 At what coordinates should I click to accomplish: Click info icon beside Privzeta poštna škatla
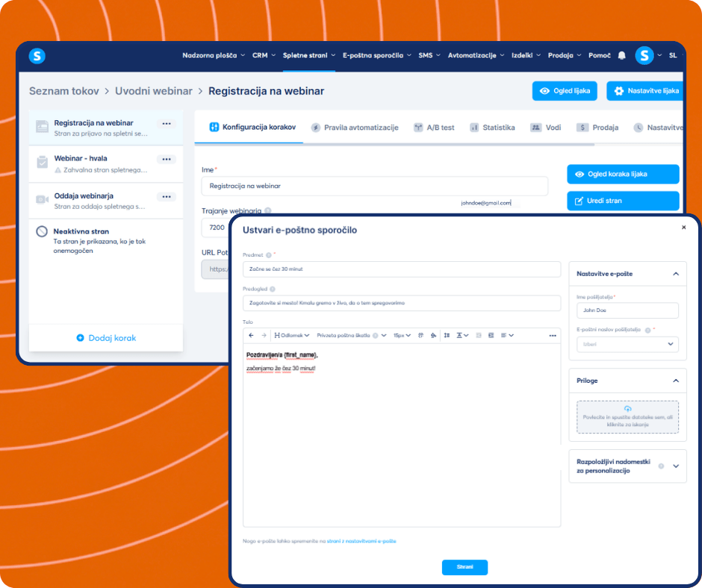click(x=375, y=336)
